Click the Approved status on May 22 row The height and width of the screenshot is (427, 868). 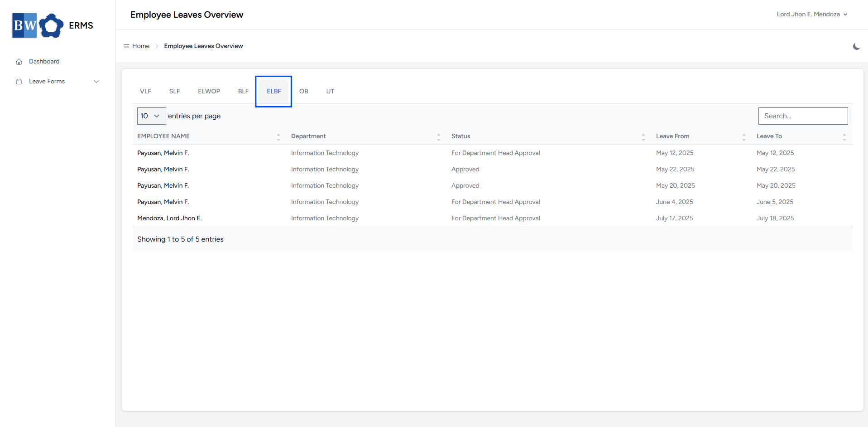[x=465, y=170]
